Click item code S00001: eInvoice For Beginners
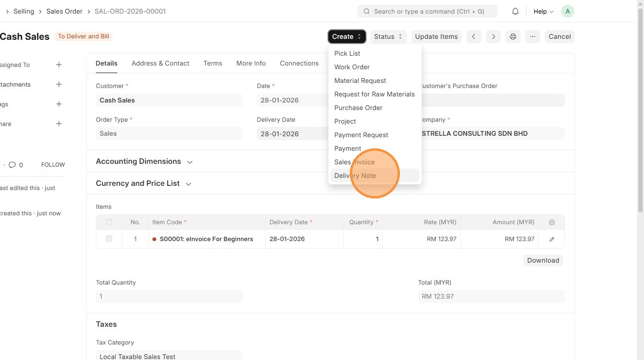The image size is (644, 360). click(x=206, y=239)
